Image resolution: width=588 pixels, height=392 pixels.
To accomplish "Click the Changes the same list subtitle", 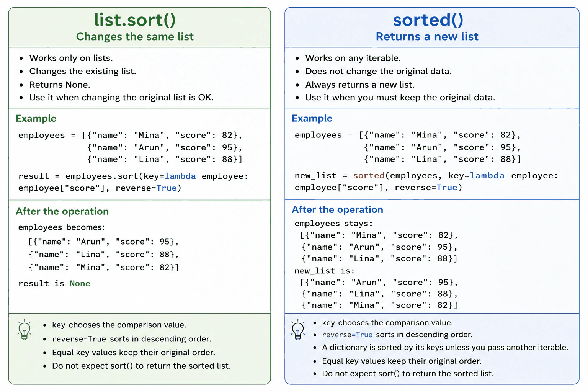I will pyautogui.click(x=135, y=36).
